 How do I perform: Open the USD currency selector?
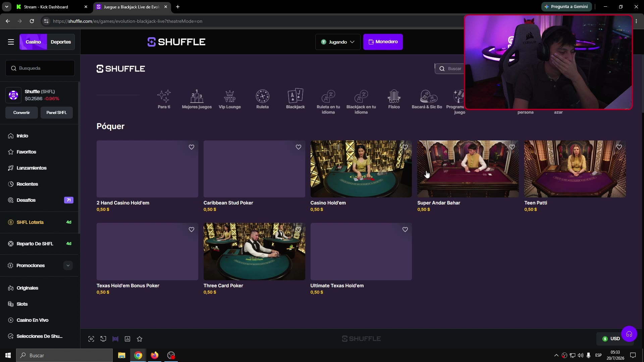click(x=611, y=339)
